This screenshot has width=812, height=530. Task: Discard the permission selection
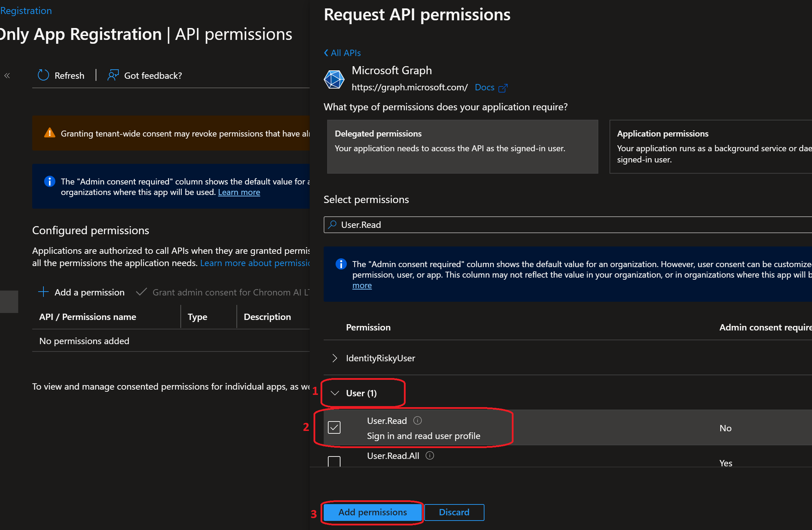(x=454, y=512)
